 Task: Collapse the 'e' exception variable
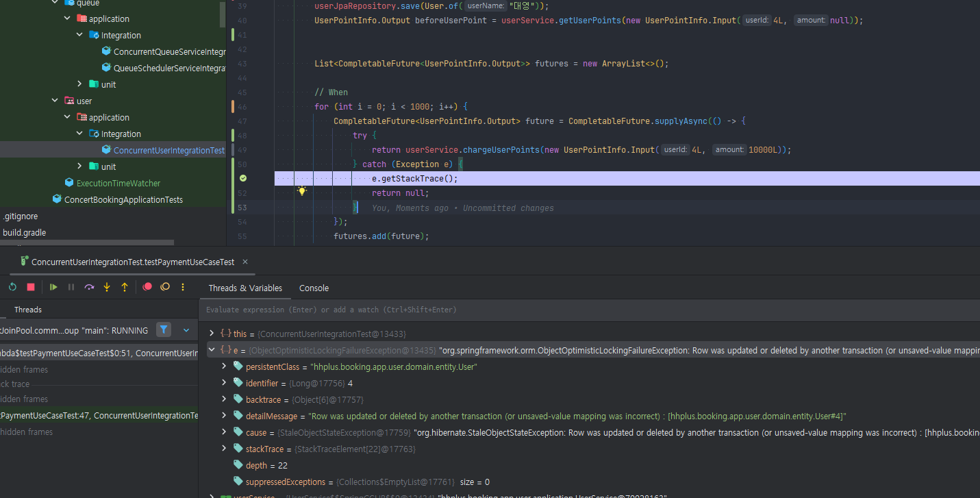tap(212, 350)
